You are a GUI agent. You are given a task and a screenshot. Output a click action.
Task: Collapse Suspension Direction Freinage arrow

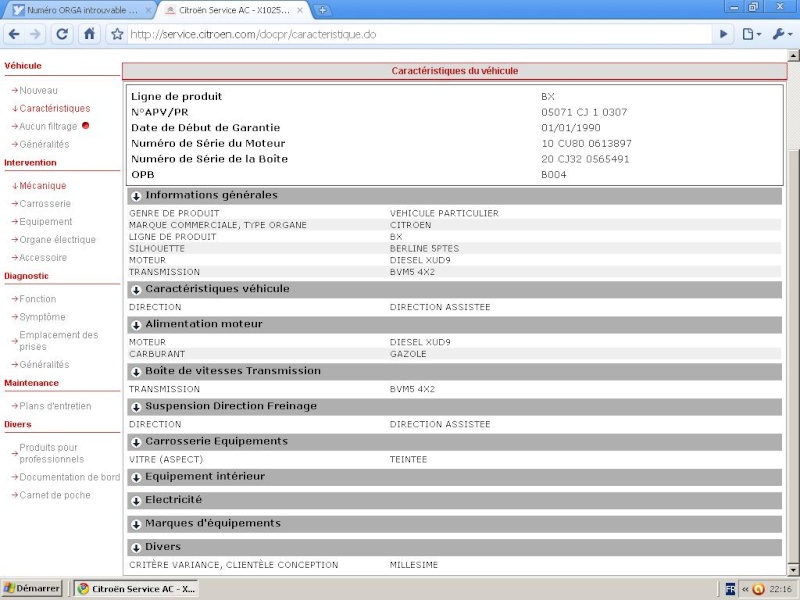point(136,407)
